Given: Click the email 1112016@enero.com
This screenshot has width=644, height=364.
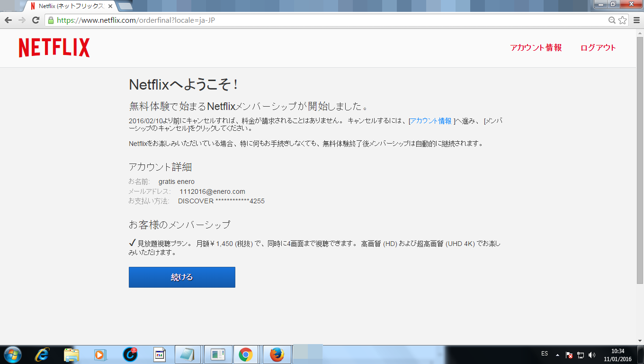Looking at the screenshot, I should point(213,191).
